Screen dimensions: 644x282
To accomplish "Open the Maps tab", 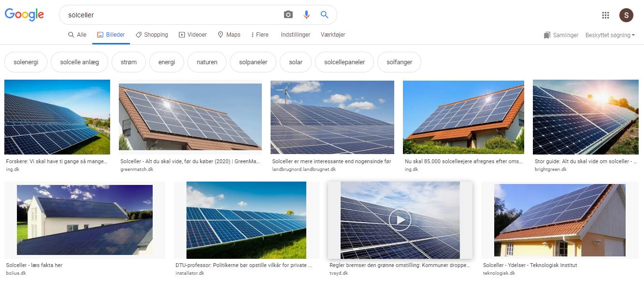I will pos(229,35).
